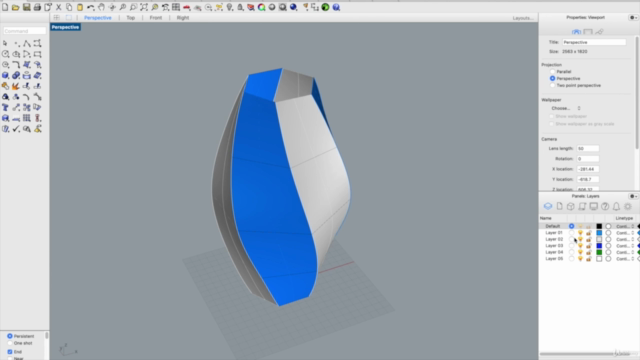Click the red car icon in toolbar

coord(187,7)
